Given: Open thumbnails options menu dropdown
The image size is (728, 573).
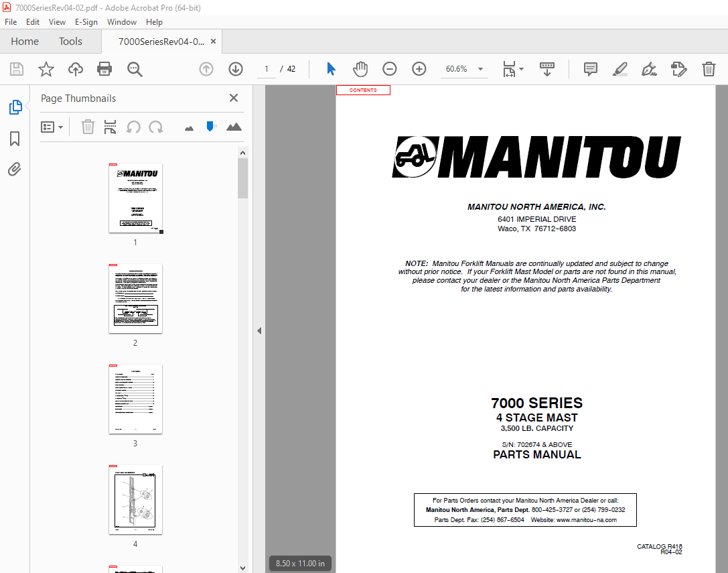Looking at the screenshot, I should click(x=52, y=127).
